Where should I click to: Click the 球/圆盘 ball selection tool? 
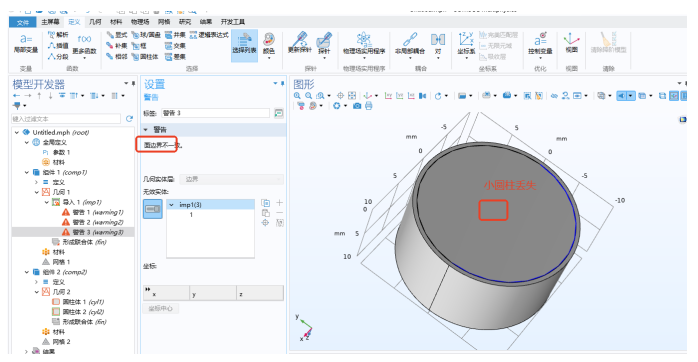coord(146,35)
